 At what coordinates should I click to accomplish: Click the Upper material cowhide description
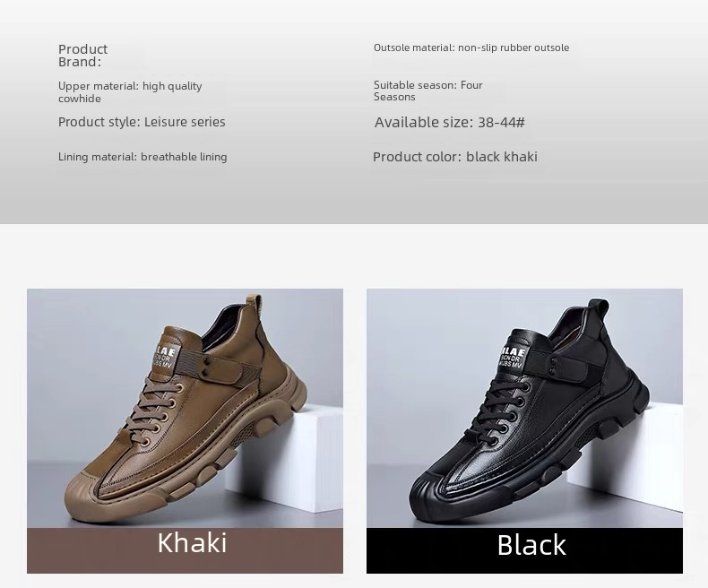click(130, 92)
